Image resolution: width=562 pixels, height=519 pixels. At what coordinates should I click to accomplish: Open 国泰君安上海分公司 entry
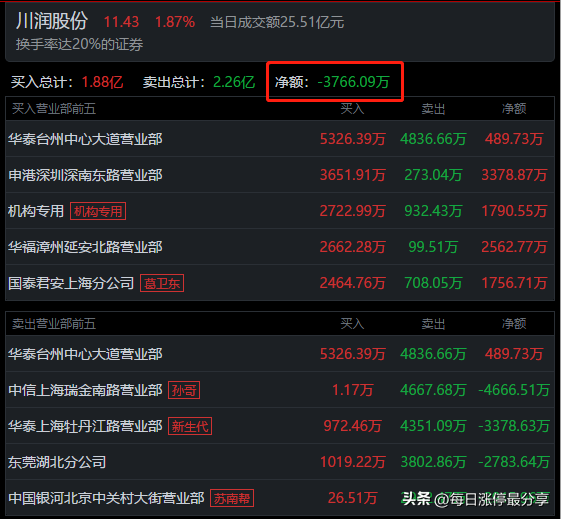[280, 283]
